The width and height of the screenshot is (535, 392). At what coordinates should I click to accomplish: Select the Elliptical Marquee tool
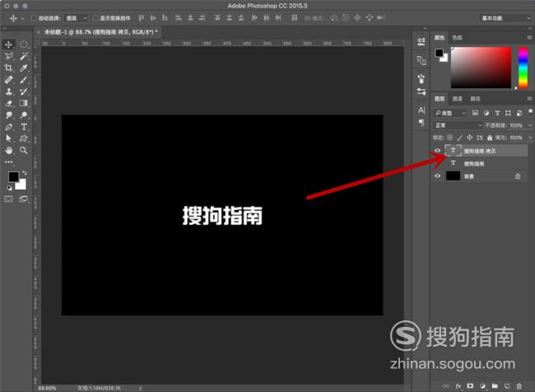point(24,44)
